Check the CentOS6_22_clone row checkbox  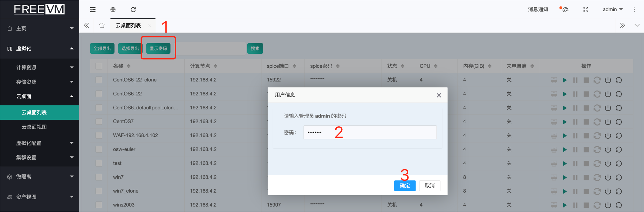(x=99, y=80)
